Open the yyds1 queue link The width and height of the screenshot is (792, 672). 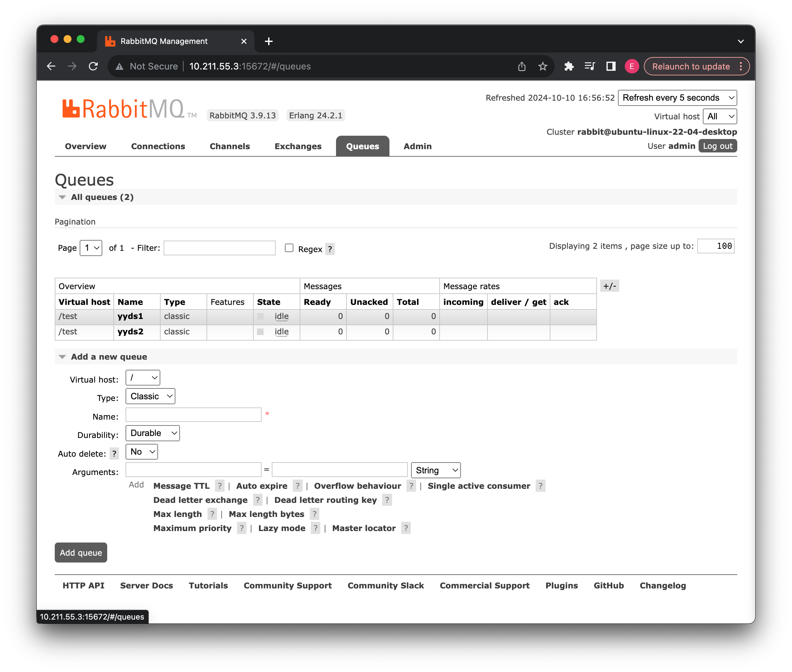(x=130, y=316)
